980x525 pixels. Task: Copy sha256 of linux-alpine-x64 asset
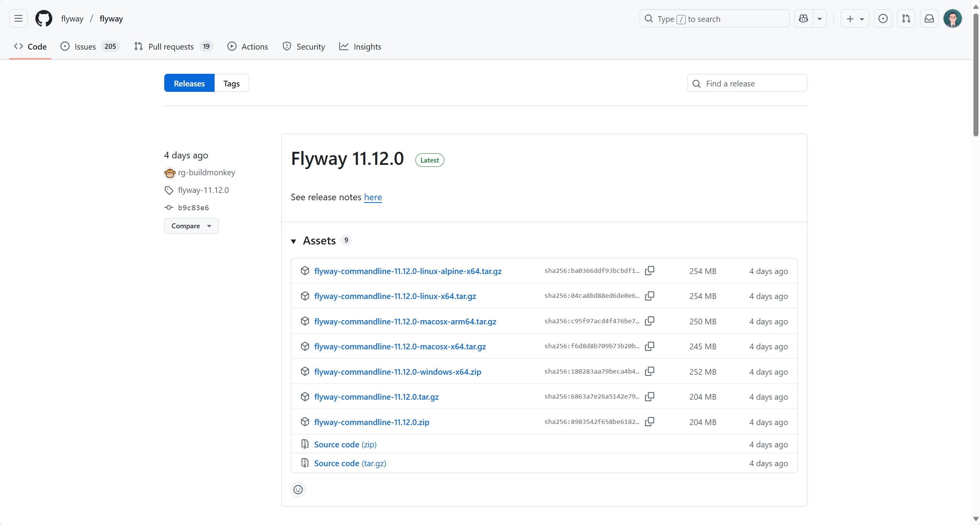[x=649, y=271]
